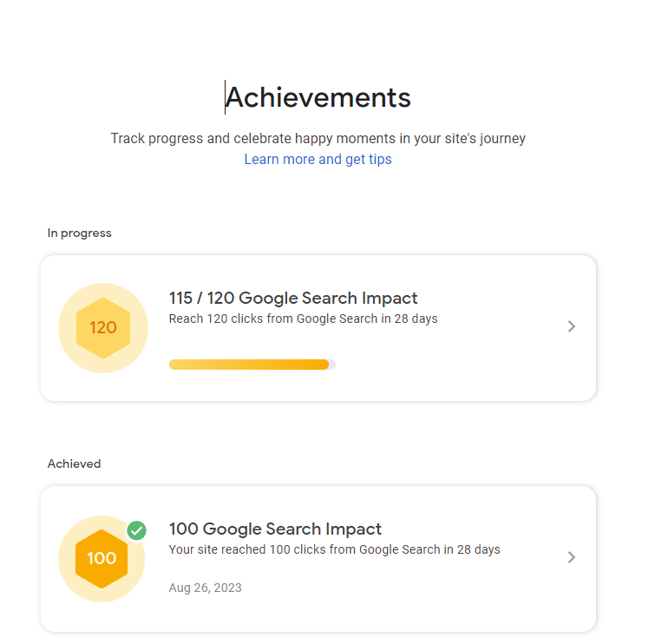Click the 115 / 120 progress bar
This screenshot has width=655, height=644.
(252, 365)
